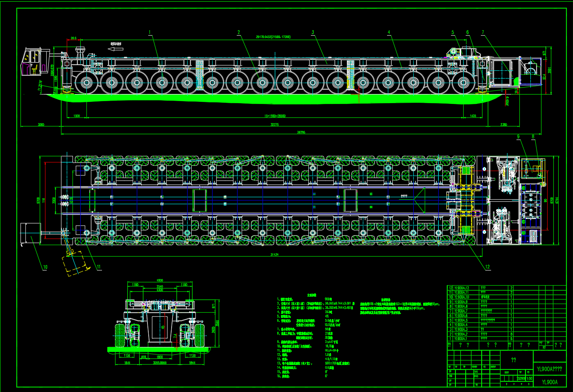Click the direction arrow above the side view
This screenshot has width=573, height=392.
(116, 49)
